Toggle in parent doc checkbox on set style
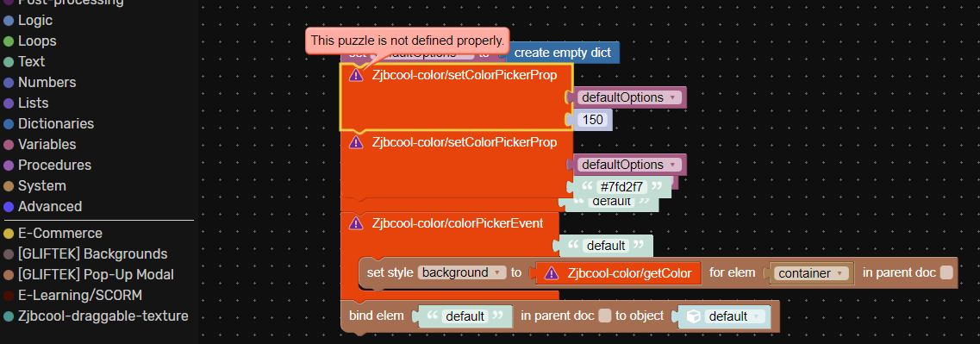This screenshot has width=980, height=344. [x=946, y=272]
